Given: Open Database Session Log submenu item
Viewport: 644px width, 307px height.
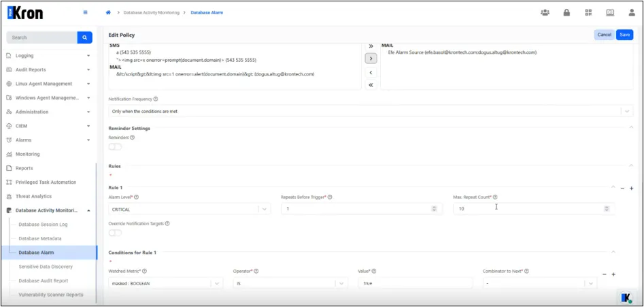Looking at the screenshot, I should tap(43, 225).
